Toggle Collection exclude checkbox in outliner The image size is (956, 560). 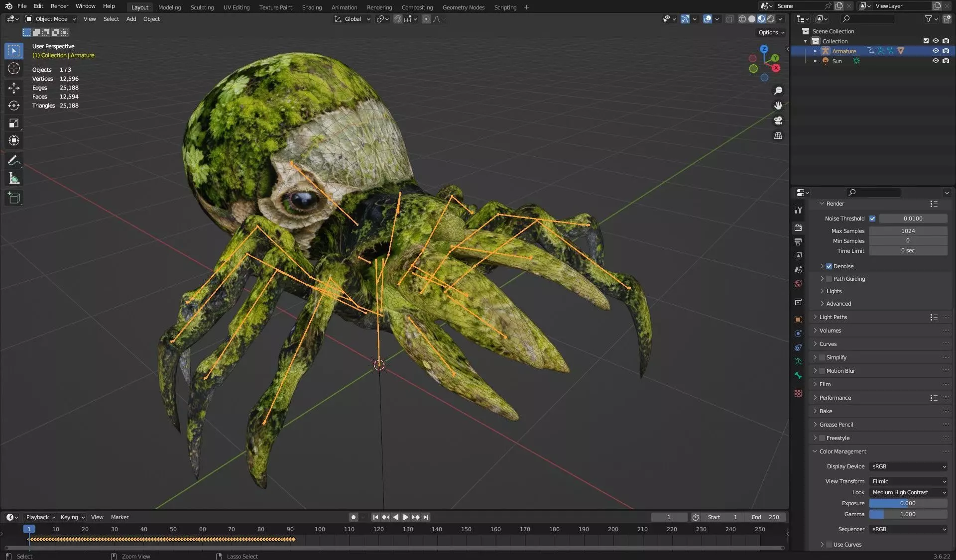(x=926, y=41)
